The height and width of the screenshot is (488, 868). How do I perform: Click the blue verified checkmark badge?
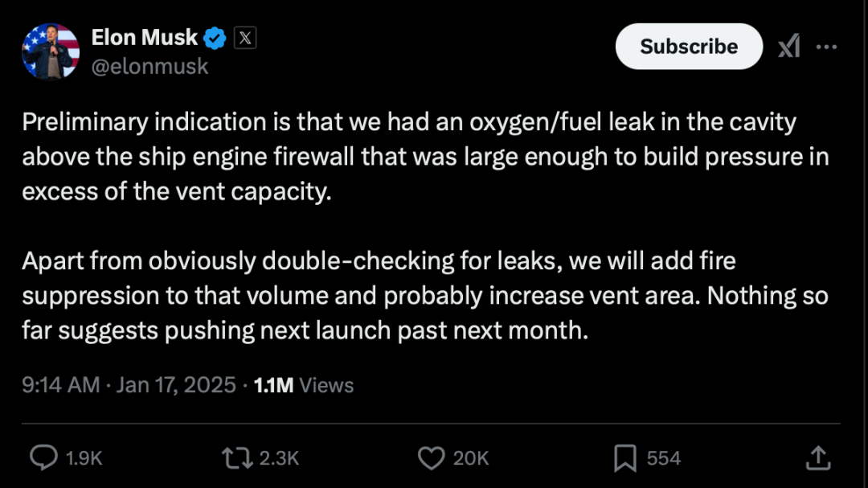coord(215,39)
